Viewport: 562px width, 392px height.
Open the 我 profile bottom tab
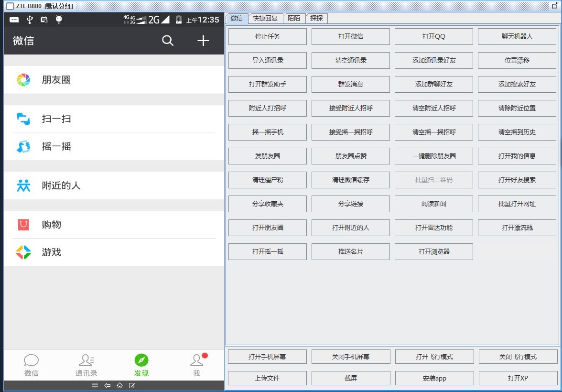tap(197, 365)
